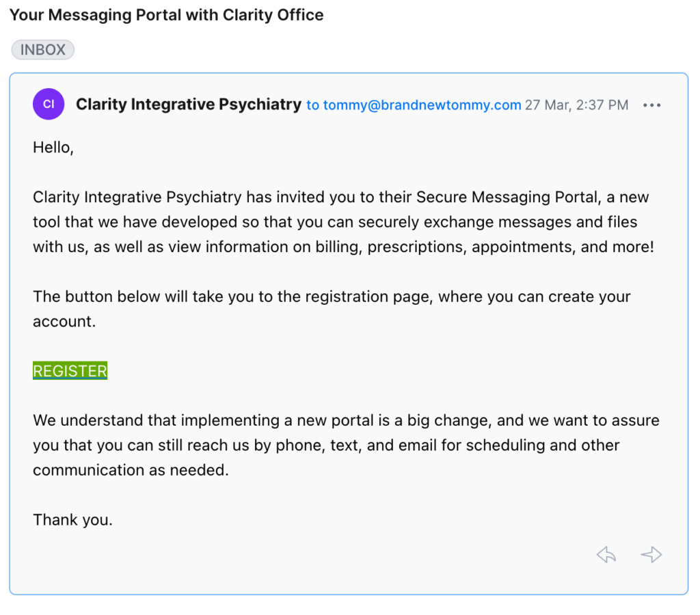
Task: Click the words 'Secure Messaging Portal'
Action: point(507,197)
